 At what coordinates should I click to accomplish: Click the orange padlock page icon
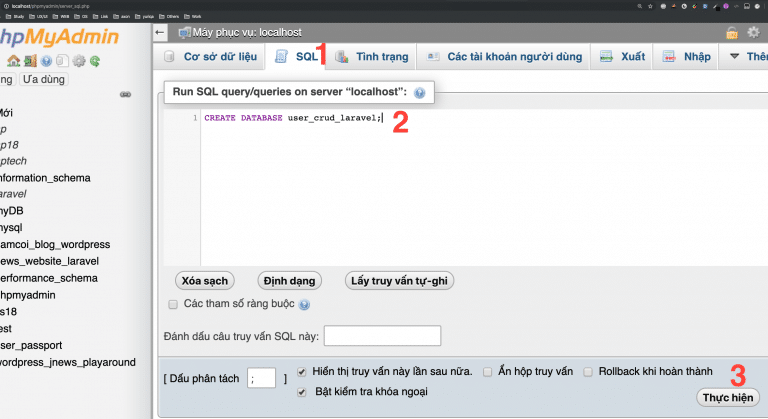pyautogui.click(x=732, y=33)
